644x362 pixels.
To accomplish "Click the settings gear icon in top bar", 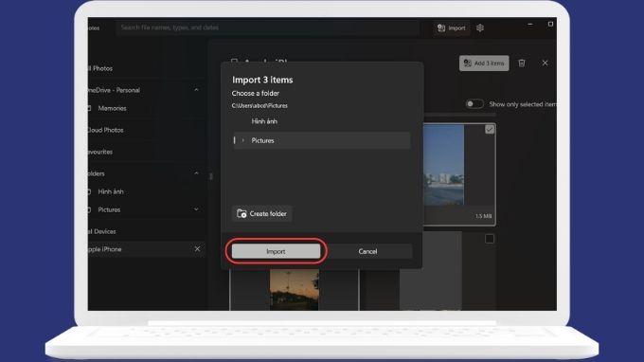I will pyautogui.click(x=480, y=27).
